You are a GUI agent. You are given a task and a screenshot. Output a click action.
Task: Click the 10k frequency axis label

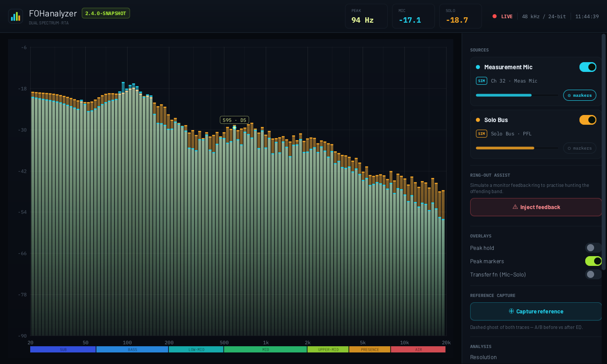point(404,343)
